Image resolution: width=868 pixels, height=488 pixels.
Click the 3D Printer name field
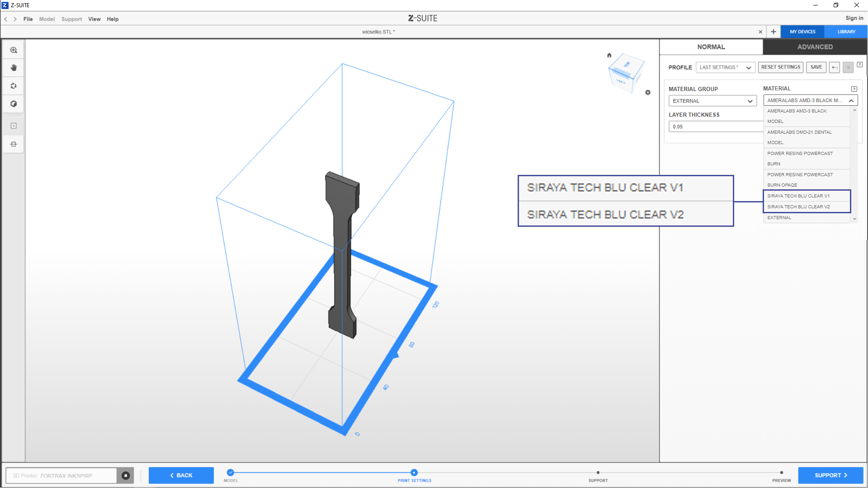click(x=61, y=475)
